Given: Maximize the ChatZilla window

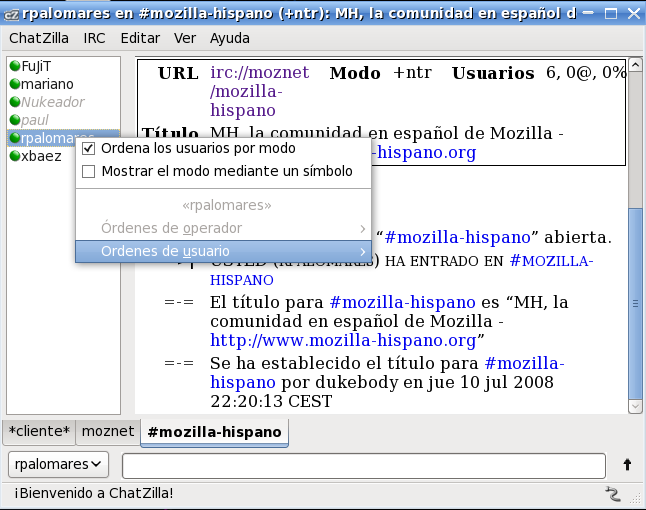Looking at the screenshot, I should (611, 14).
